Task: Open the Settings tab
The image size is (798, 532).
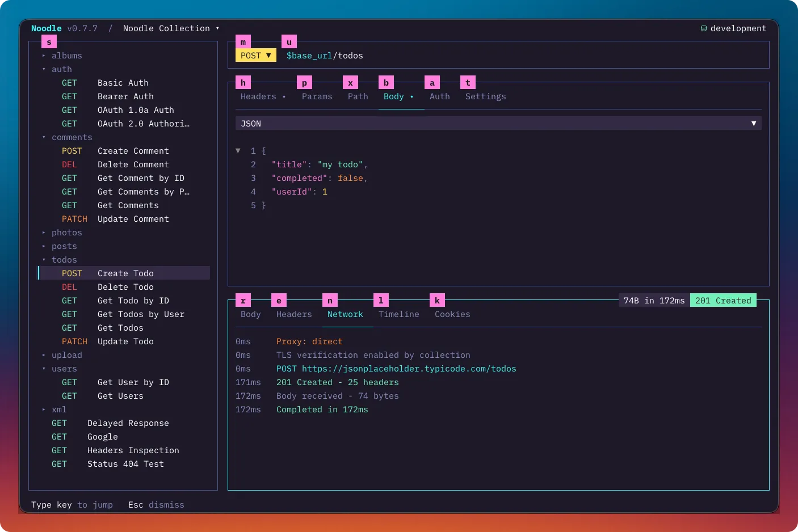Action: click(x=486, y=96)
